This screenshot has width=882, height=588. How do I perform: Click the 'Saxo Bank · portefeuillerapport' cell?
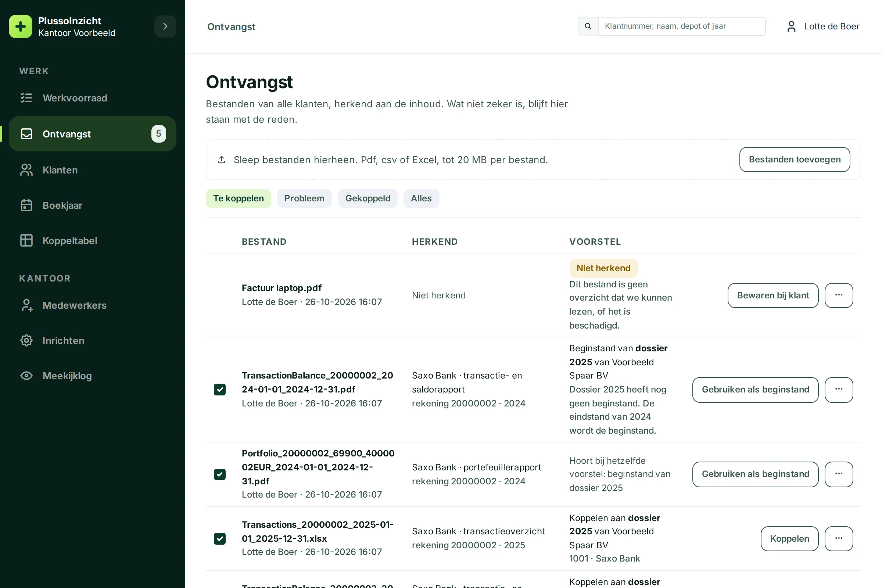click(x=477, y=467)
